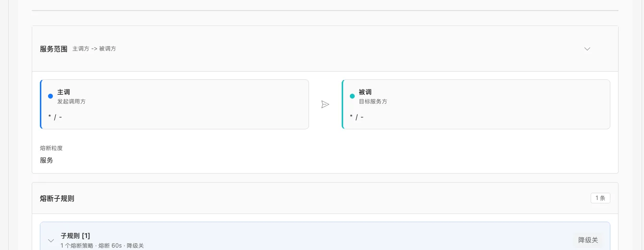Click the 熔断粒度 field label
The height and width of the screenshot is (250, 644).
(x=51, y=148)
